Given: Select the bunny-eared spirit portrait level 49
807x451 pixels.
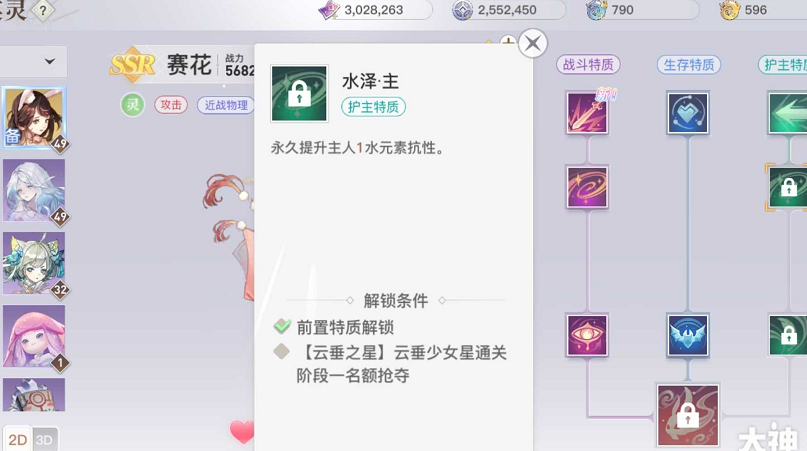Looking at the screenshot, I should [x=34, y=118].
